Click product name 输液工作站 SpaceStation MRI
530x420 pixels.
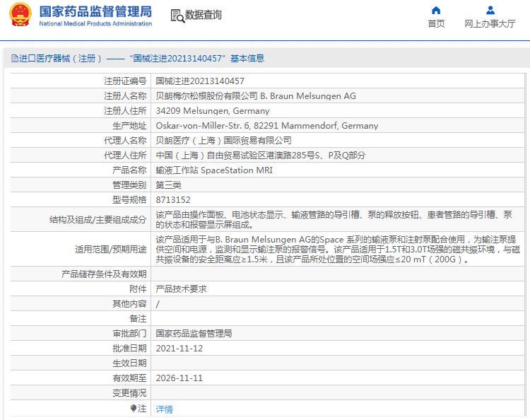coord(214,170)
